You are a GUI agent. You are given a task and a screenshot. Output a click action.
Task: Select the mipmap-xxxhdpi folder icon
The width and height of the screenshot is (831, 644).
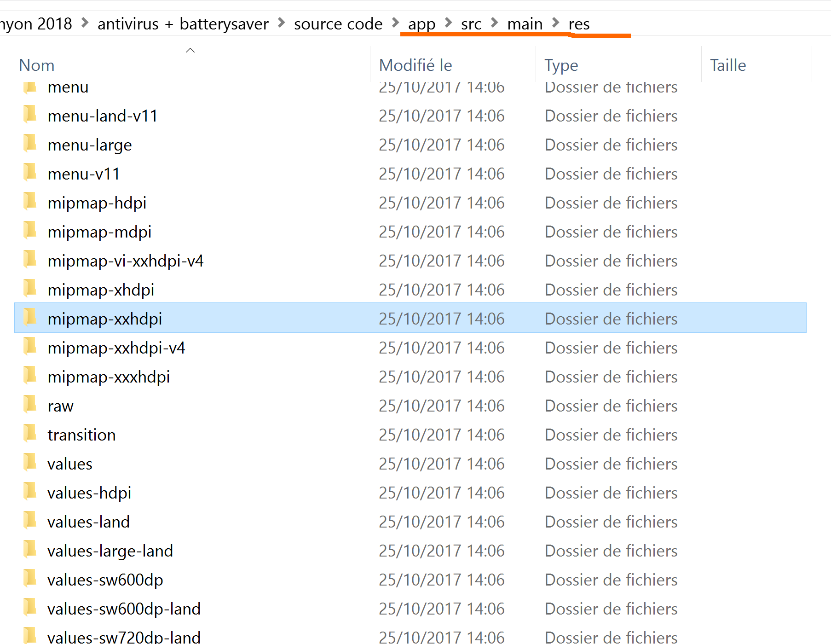point(30,376)
